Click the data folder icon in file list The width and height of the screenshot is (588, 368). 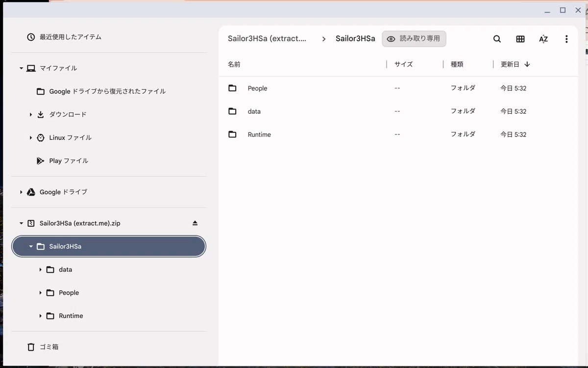click(x=232, y=111)
